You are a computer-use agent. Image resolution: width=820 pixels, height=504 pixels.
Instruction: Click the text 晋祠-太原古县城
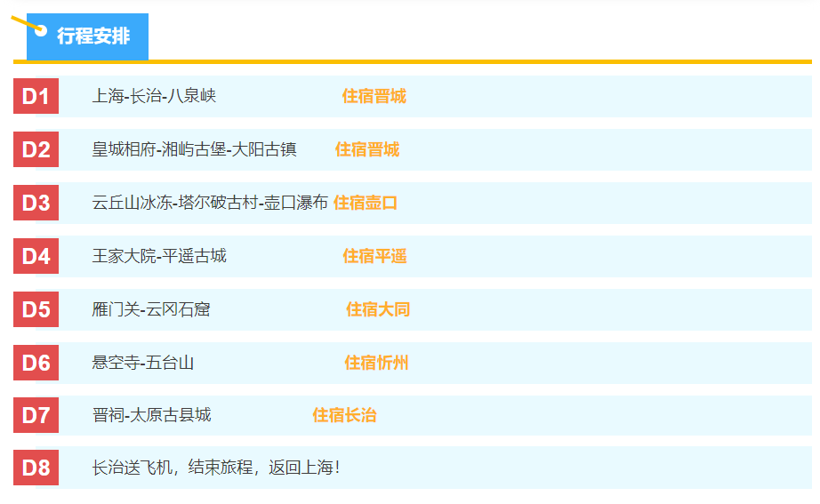pyautogui.click(x=152, y=415)
